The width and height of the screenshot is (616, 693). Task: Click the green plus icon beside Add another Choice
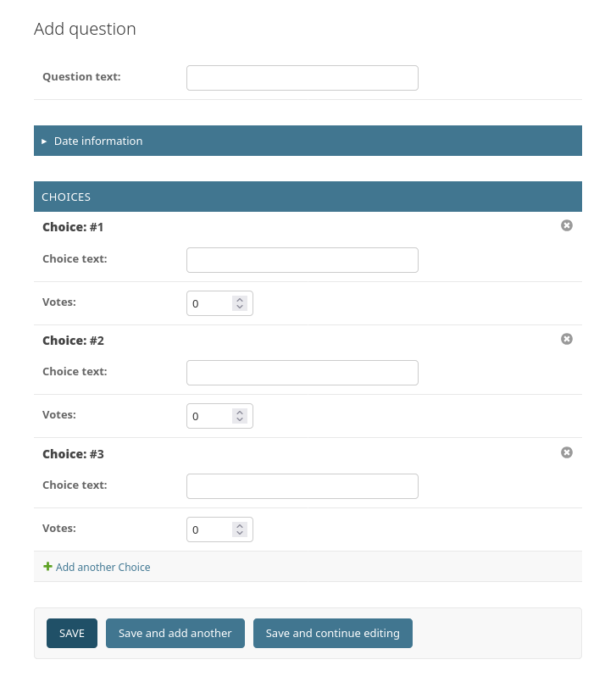pyautogui.click(x=47, y=567)
